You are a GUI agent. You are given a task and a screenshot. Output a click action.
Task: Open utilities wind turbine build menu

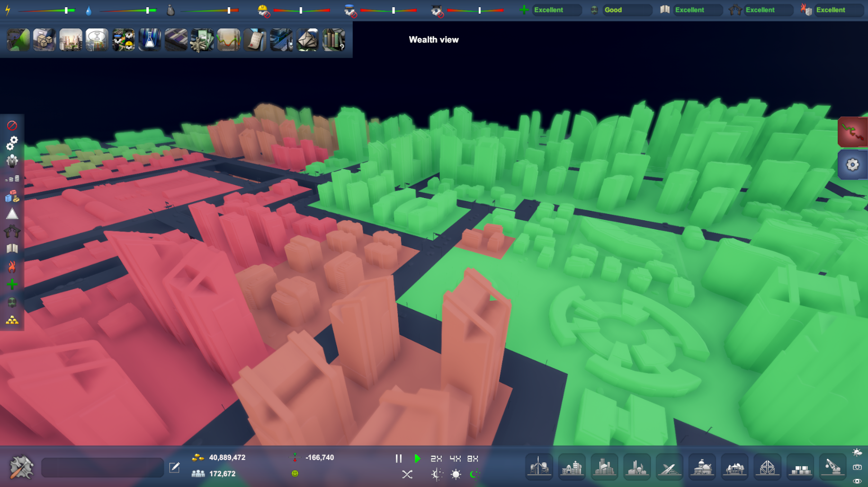(539, 467)
